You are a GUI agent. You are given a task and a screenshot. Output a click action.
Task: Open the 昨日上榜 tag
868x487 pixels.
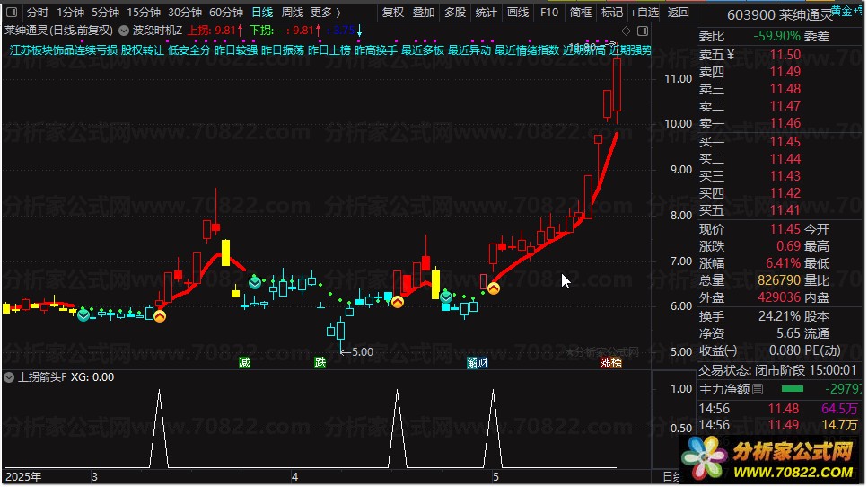(329, 49)
